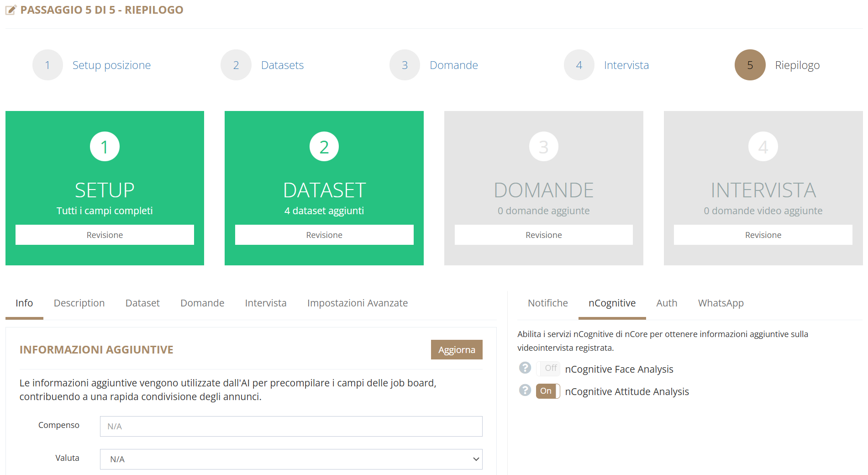This screenshot has height=475, width=868.
Task: Click '0 domande video aggiunte' text
Action: tap(763, 211)
